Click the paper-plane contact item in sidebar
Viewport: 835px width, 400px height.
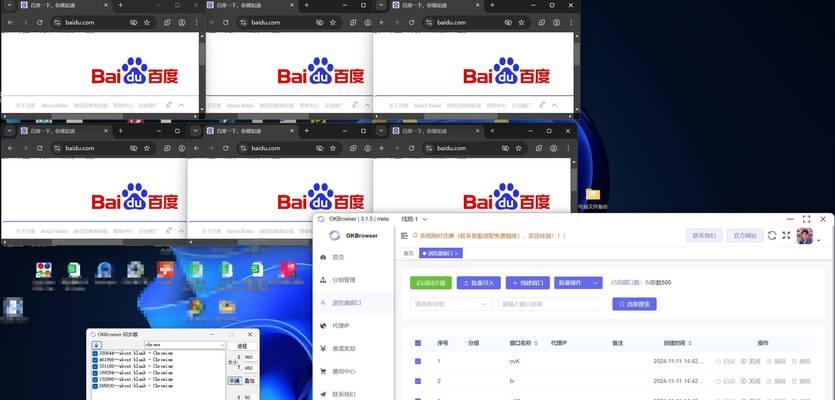(323, 394)
